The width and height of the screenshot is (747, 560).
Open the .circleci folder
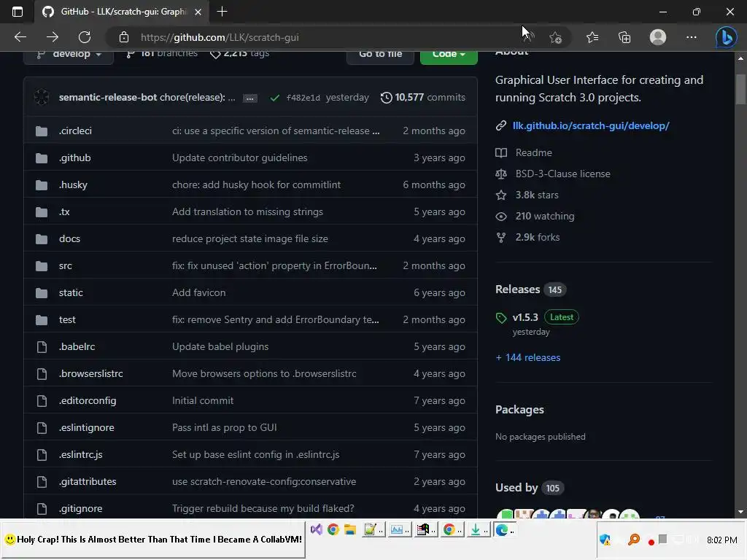75,131
